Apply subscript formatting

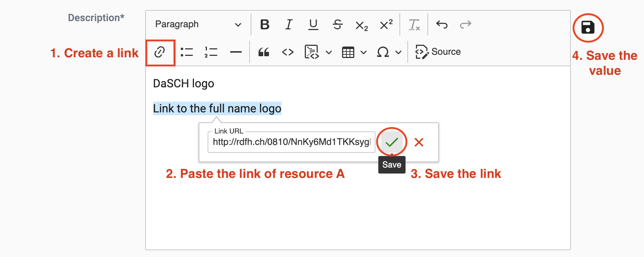[x=361, y=25]
